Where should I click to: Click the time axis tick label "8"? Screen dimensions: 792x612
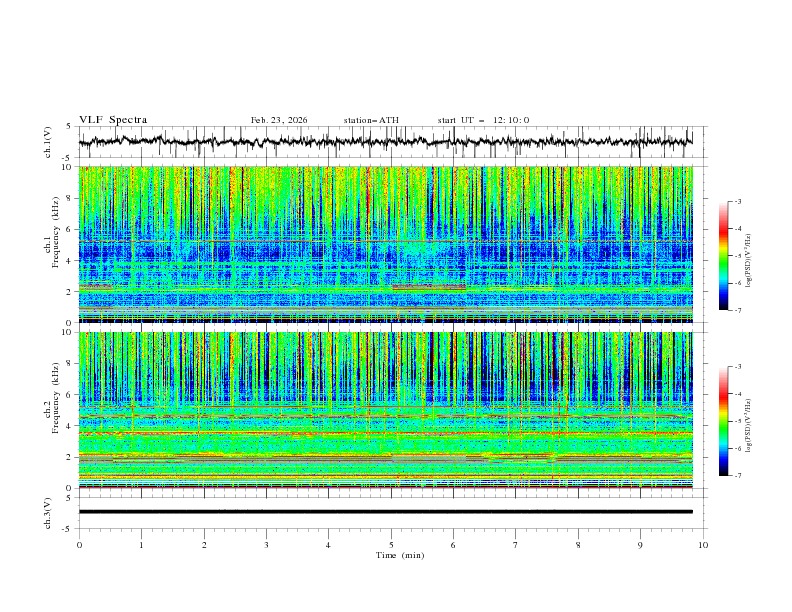point(578,545)
